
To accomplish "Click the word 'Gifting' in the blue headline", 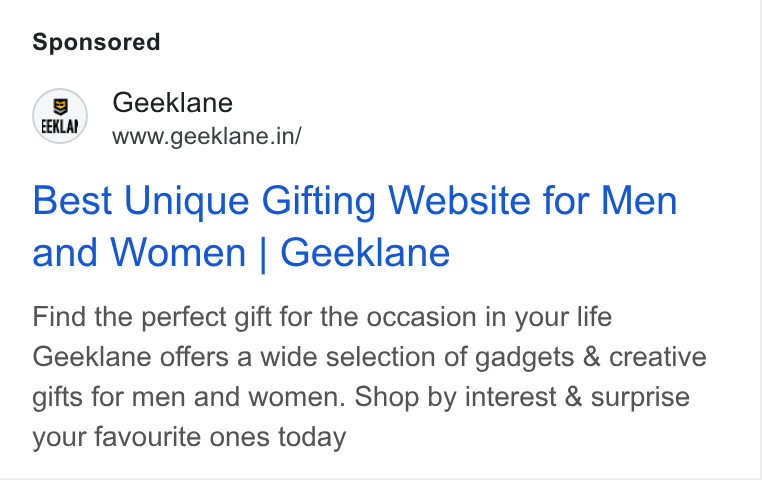I will click(x=319, y=202).
